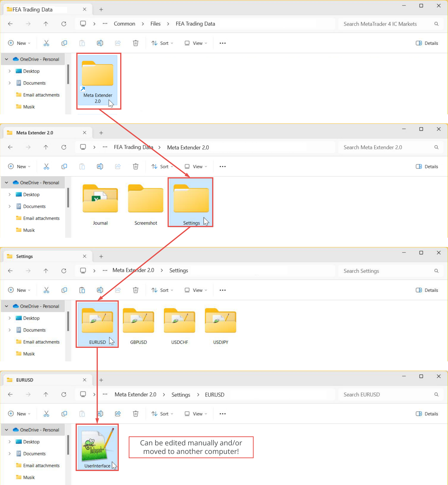448x485 pixels.
Task: Click Details button in EURUSD window
Action: point(427,414)
